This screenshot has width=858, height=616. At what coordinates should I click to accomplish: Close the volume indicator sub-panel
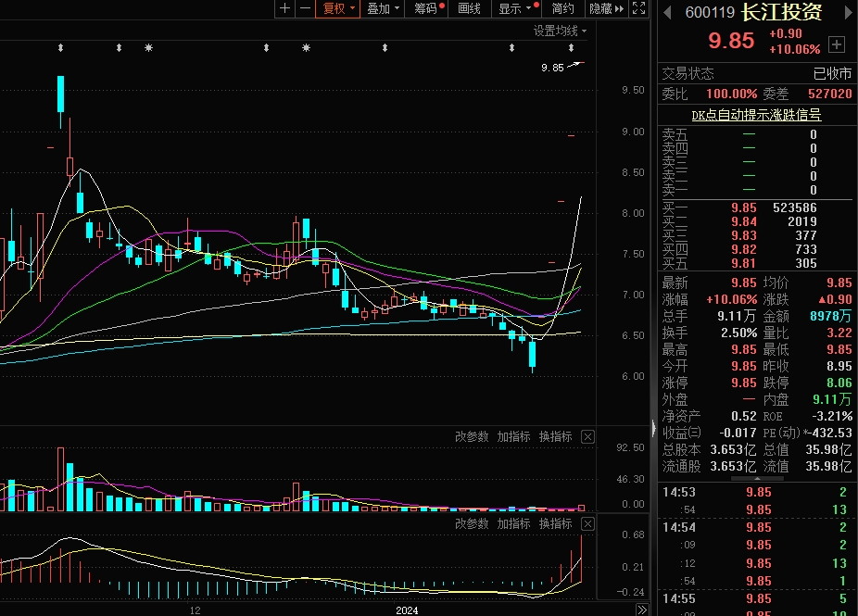587,436
